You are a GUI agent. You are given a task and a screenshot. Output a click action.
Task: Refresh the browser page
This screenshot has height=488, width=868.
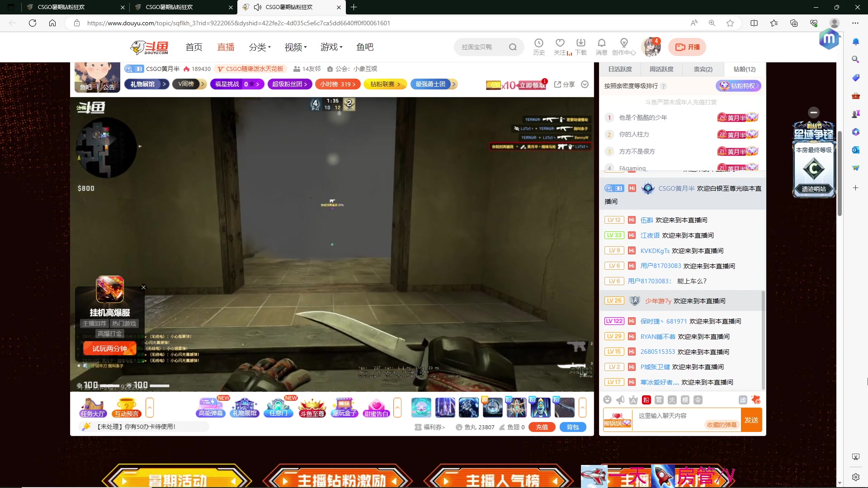(33, 23)
